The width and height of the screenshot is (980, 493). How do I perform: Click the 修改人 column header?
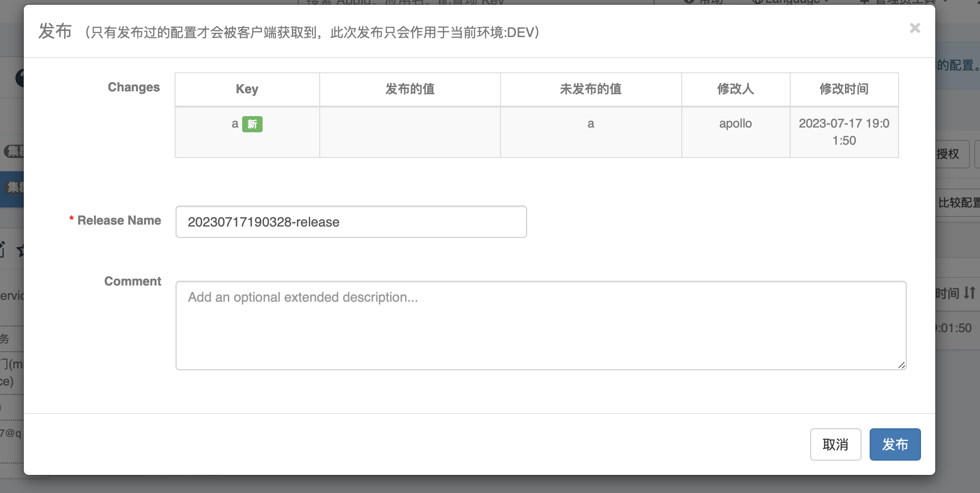pyautogui.click(x=735, y=89)
